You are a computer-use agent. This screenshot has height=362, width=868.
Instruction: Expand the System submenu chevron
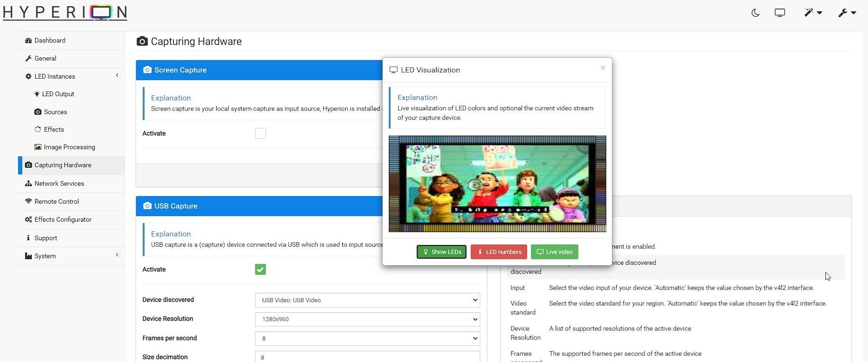tap(117, 255)
